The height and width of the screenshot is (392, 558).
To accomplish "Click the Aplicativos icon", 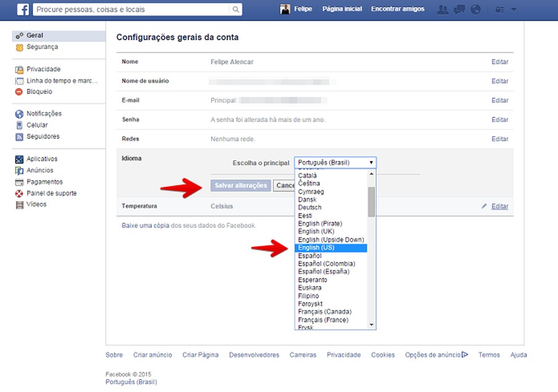I will tap(19, 159).
